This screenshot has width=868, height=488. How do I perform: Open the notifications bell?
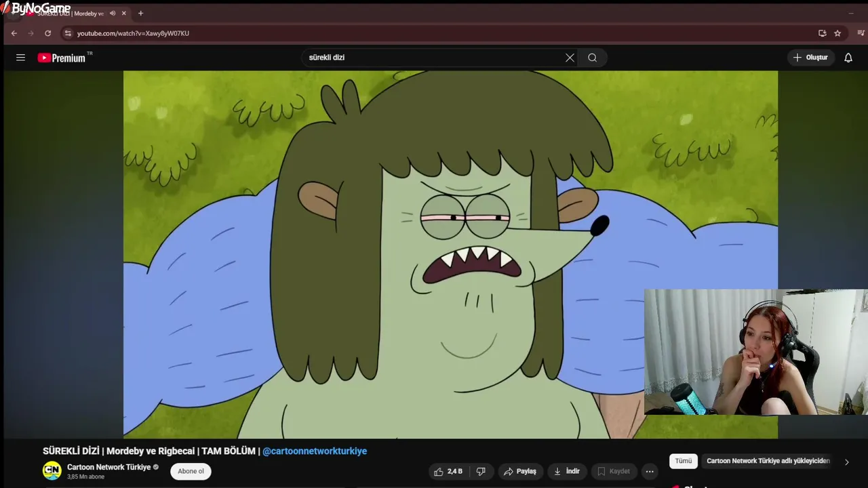848,58
